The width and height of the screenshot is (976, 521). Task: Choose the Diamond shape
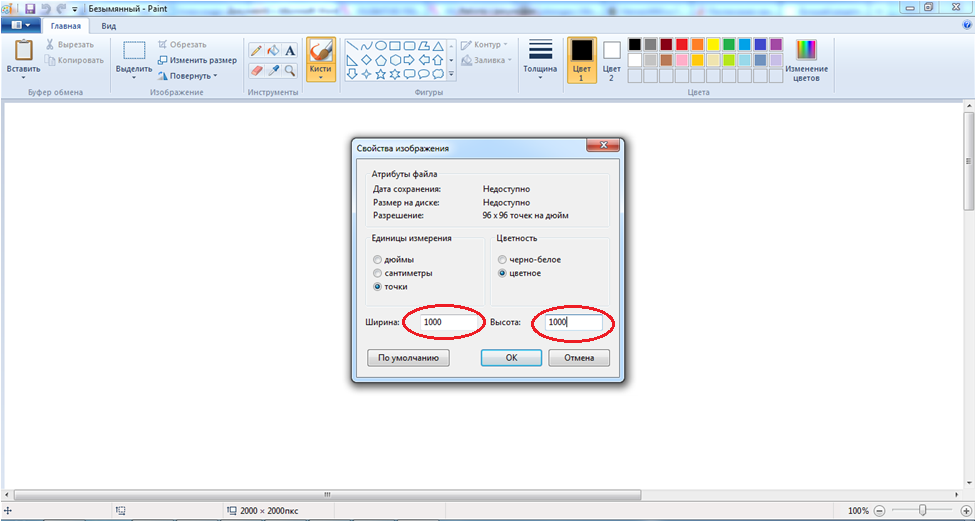[366, 60]
